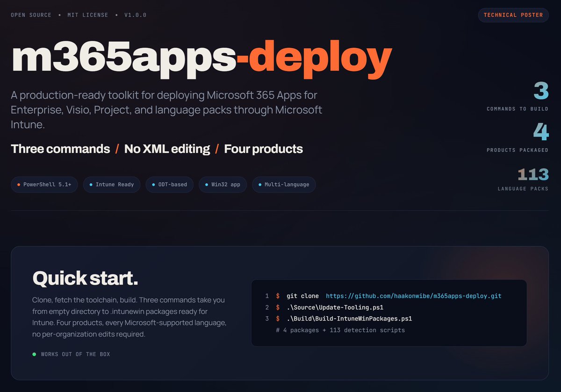561x392 pixels.
Task: Click the large number 4 statistic
Action: pyautogui.click(x=541, y=132)
